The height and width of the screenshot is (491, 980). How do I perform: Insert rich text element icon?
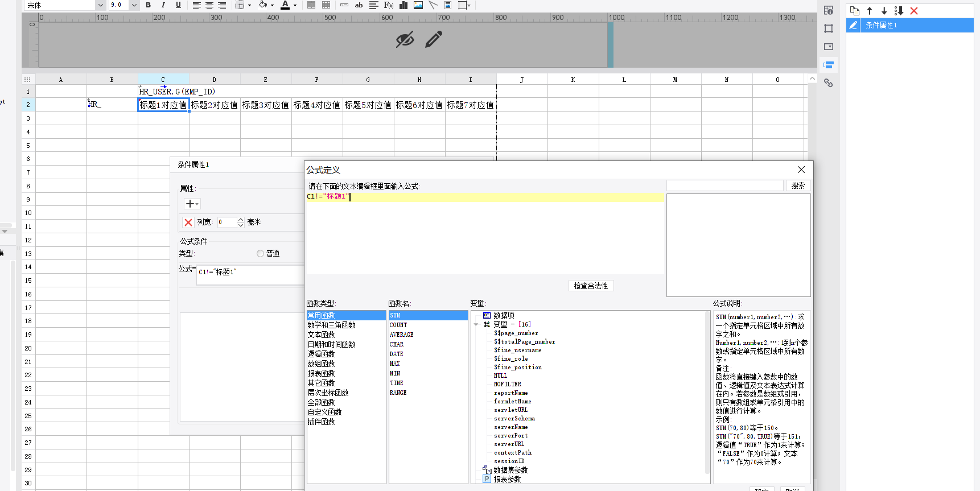[x=374, y=5]
